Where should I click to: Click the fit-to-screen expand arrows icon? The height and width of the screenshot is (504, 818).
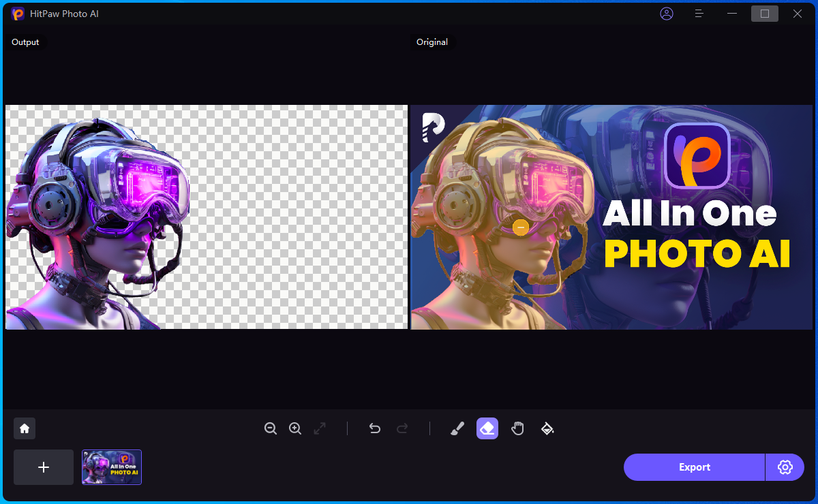(x=320, y=428)
